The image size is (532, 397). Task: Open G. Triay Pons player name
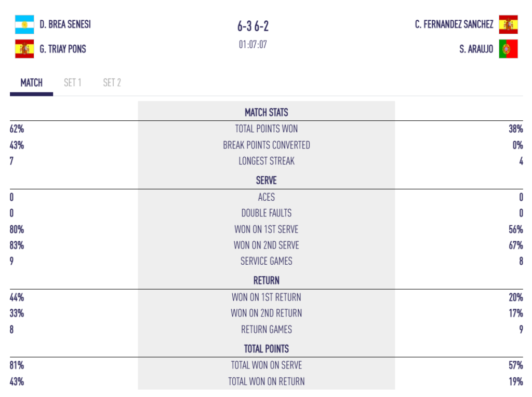point(63,49)
